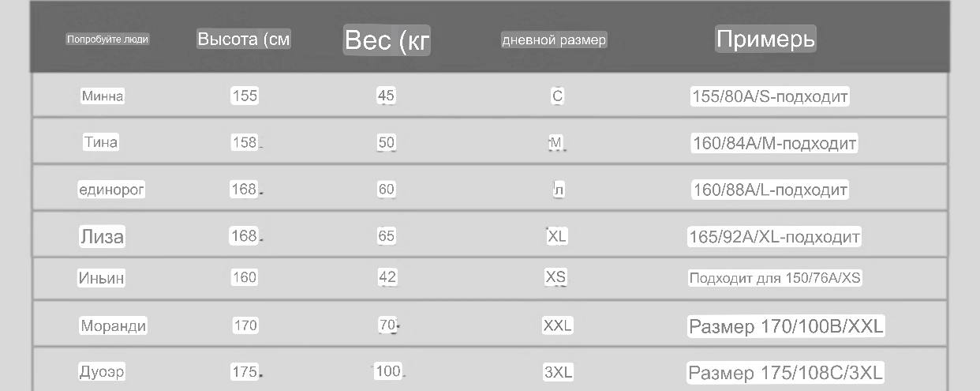980x391 pixels.
Task: Select the Примерь column header
Action: point(765,39)
